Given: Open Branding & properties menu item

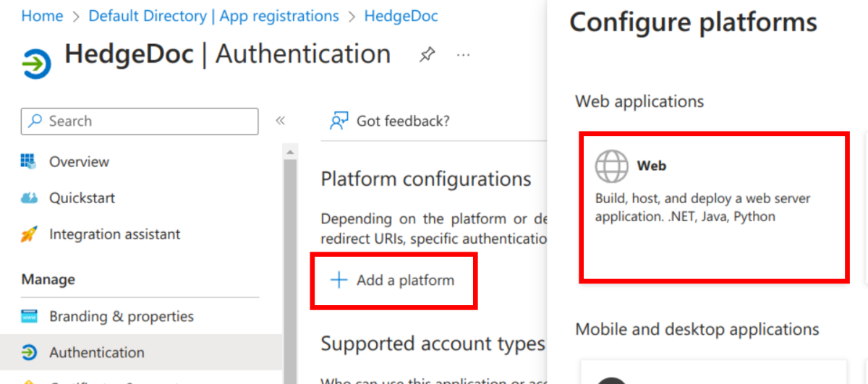Looking at the screenshot, I should (121, 317).
